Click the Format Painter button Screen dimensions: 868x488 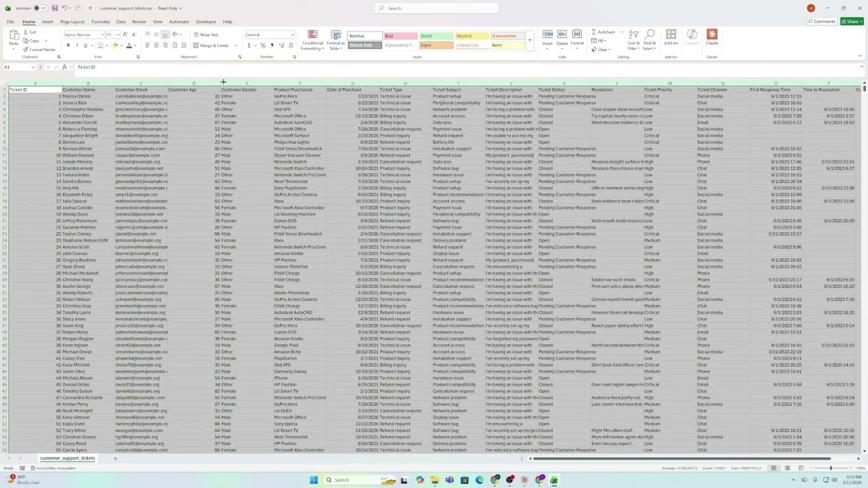39,49
